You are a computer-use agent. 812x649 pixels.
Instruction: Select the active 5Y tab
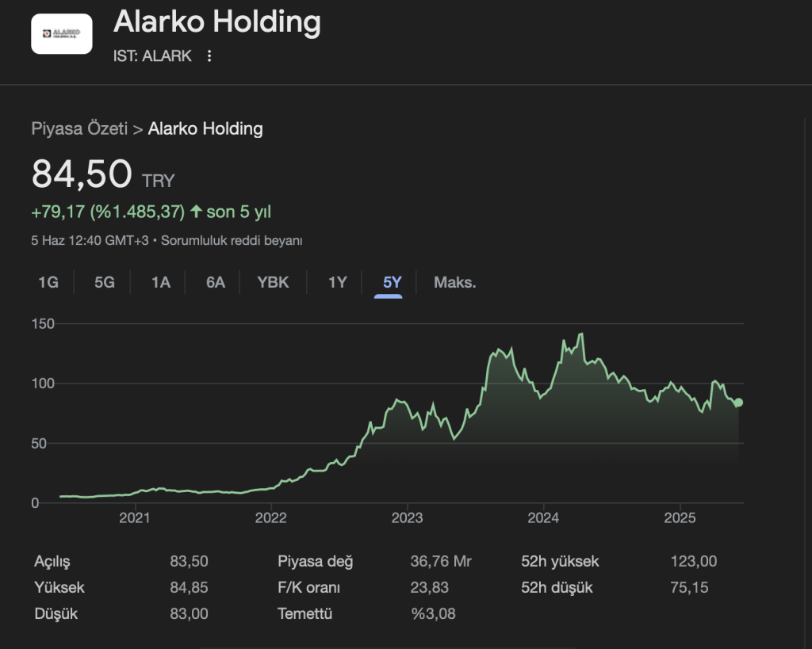coord(392,282)
